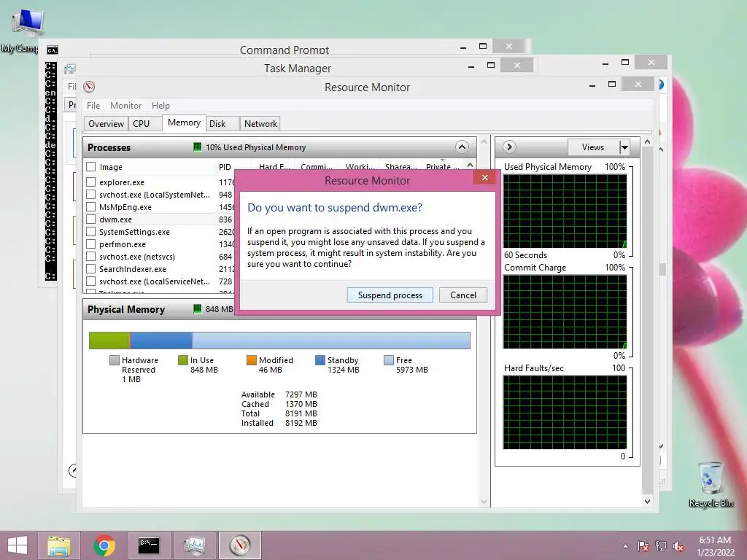
Task: Tick the SearchIndexer.exe checkbox
Action: pyautogui.click(x=91, y=268)
